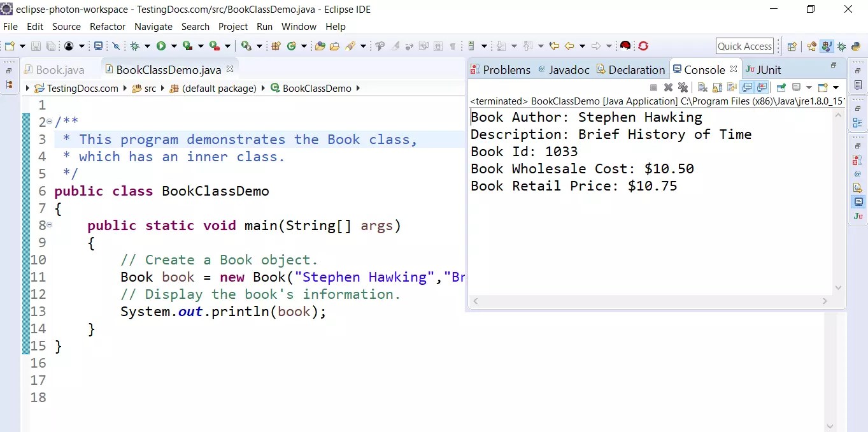The width and height of the screenshot is (868, 432).
Task: Expand the New wizard dropdown arrow
Action: (22, 46)
